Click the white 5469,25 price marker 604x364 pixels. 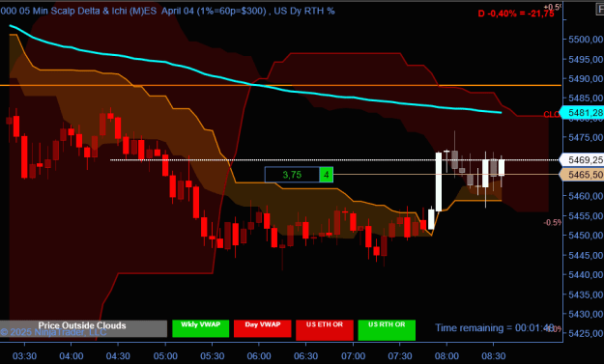pyautogui.click(x=582, y=159)
